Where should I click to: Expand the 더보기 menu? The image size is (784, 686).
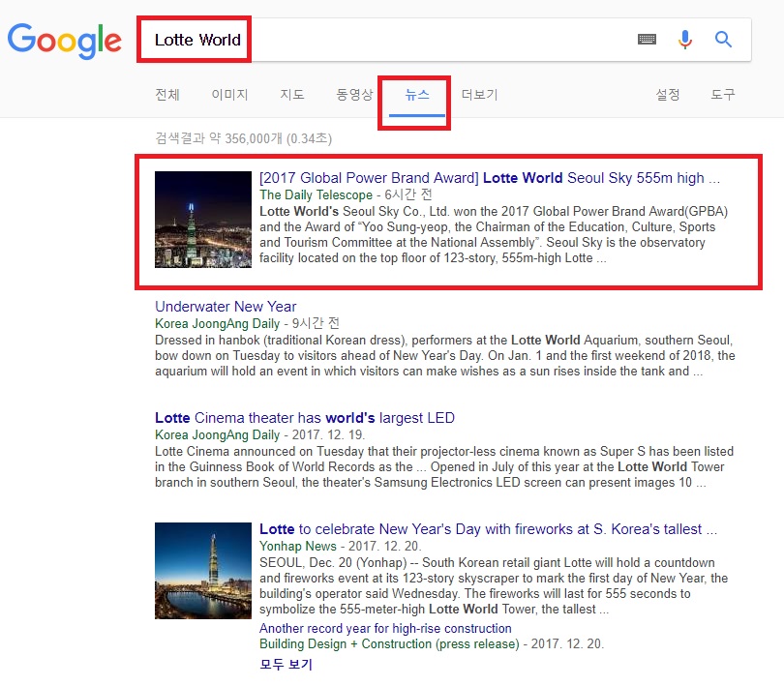click(x=479, y=95)
